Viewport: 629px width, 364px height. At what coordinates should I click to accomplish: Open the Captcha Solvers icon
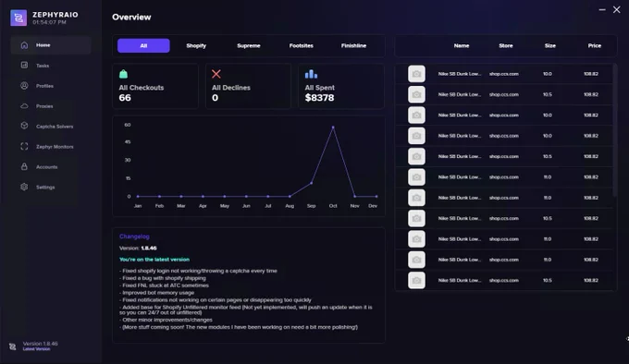(24, 126)
